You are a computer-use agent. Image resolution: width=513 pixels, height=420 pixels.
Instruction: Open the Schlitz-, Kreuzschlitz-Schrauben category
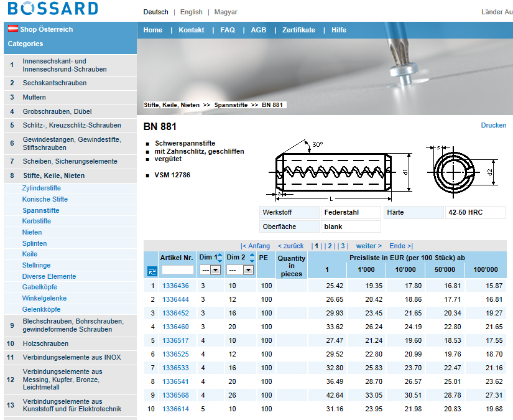click(72, 126)
